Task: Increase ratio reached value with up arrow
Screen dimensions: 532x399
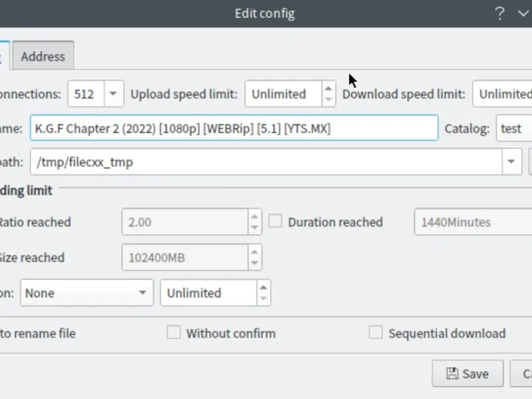Action: point(254,216)
